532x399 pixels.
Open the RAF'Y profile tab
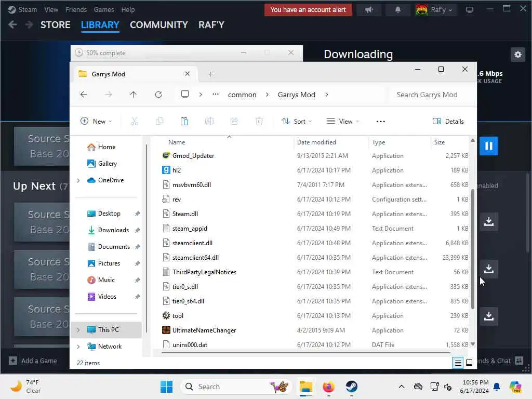[211, 25]
